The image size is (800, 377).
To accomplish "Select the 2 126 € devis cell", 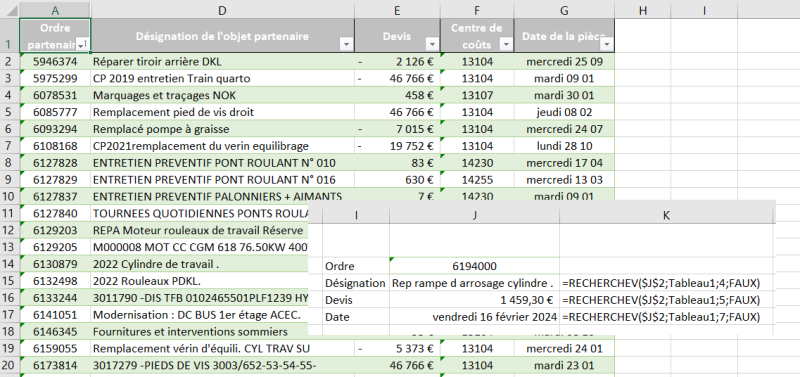I will 397,62.
